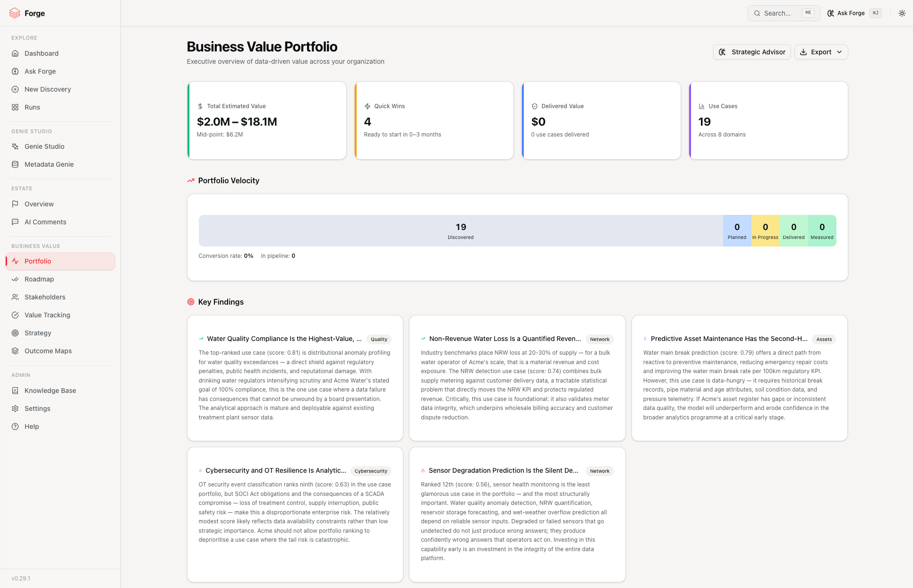Open Value Tracking page
Viewport: 913px width, 588px height.
tap(60, 315)
